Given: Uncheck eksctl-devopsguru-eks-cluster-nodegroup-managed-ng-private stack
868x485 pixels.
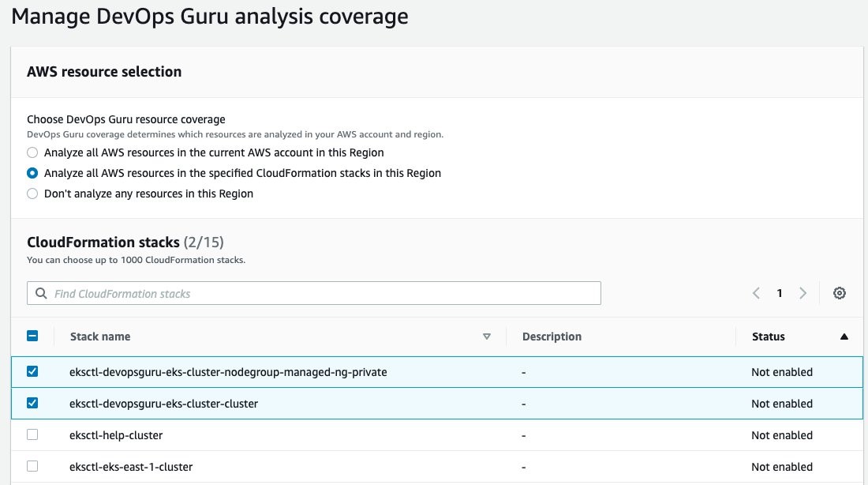Looking at the screenshot, I should [32, 371].
